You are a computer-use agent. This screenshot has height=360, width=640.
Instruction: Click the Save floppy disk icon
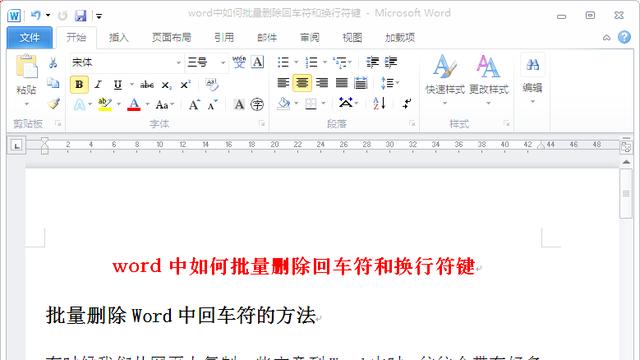(x=81, y=16)
